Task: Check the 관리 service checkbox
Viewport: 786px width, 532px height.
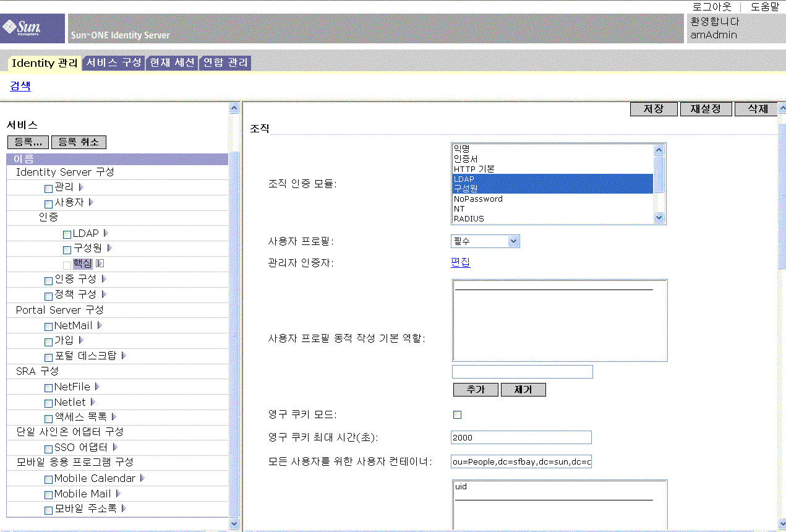Action: [x=49, y=188]
